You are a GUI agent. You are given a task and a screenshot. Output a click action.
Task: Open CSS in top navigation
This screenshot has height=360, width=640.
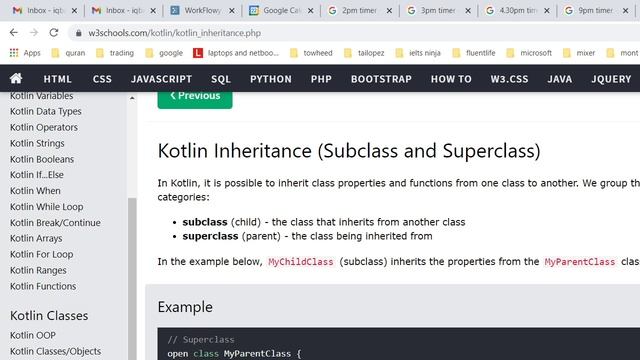pyautogui.click(x=102, y=79)
